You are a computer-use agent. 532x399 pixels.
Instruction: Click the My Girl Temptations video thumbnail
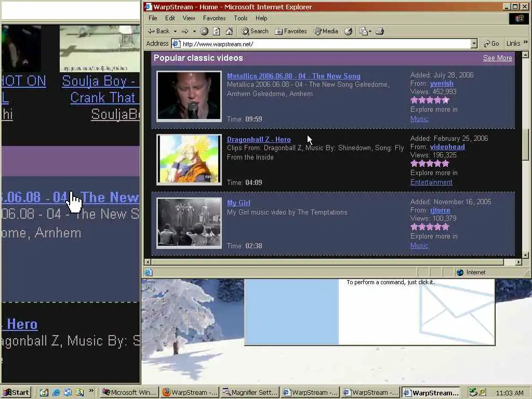point(189,223)
